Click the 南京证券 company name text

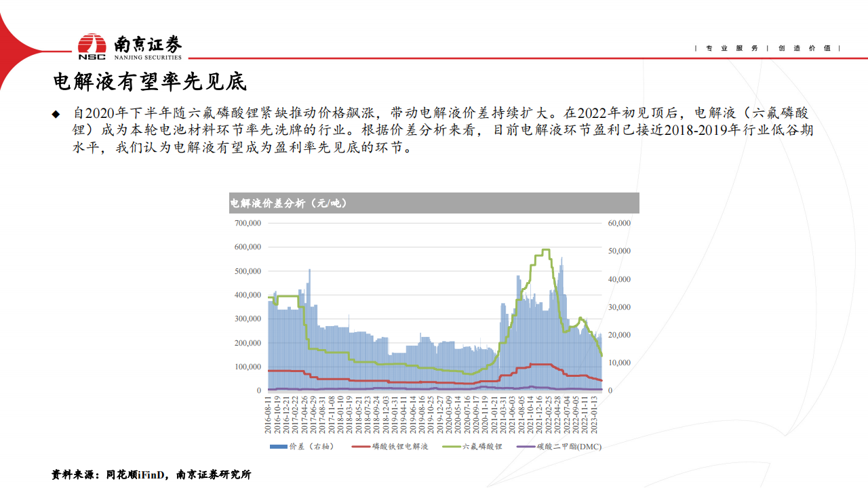tap(148, 44)
